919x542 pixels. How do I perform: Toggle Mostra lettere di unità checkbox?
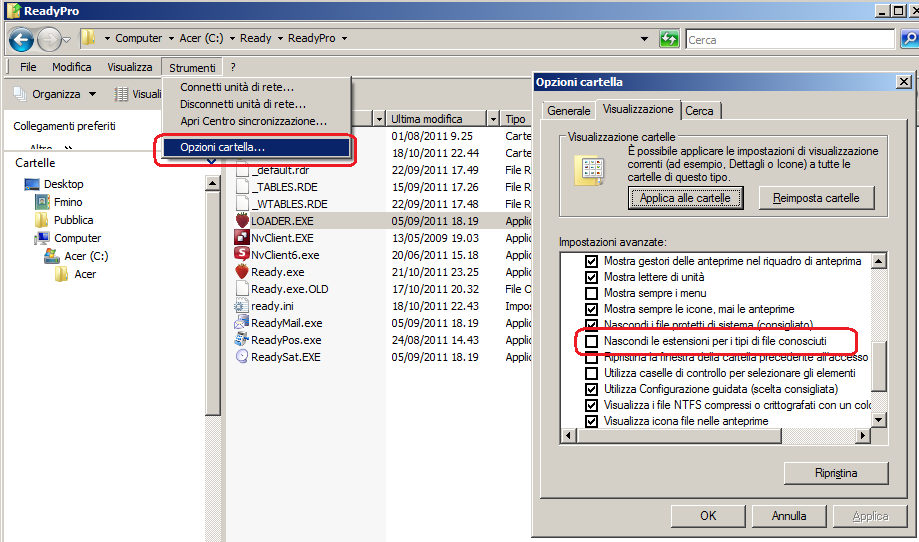(591, 277)
